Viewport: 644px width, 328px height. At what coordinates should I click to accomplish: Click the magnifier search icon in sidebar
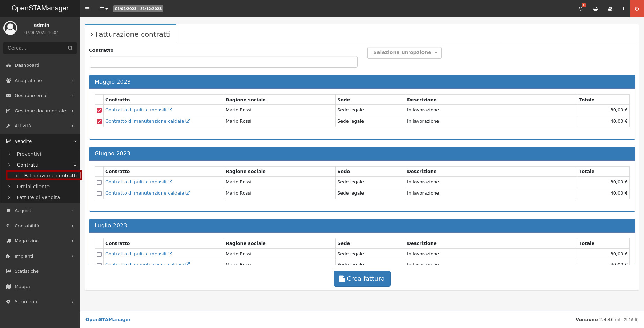point(70,48)
